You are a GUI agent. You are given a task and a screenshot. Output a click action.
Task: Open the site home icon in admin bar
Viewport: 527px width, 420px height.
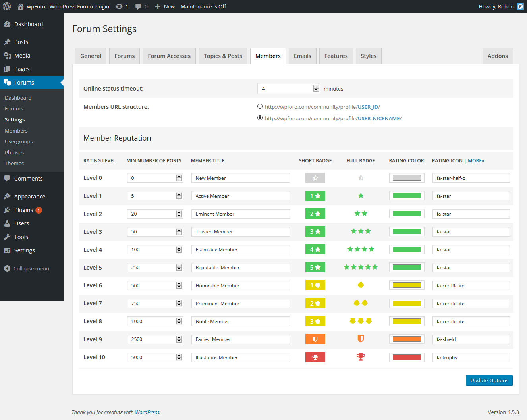click(x=21, y=6)
